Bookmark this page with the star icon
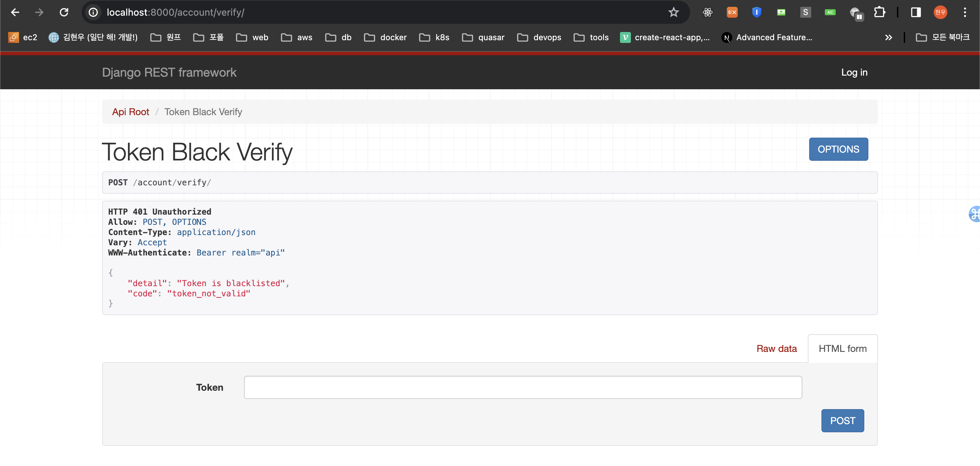The width and height of the screenshot is (980, 466). [673, 12]
